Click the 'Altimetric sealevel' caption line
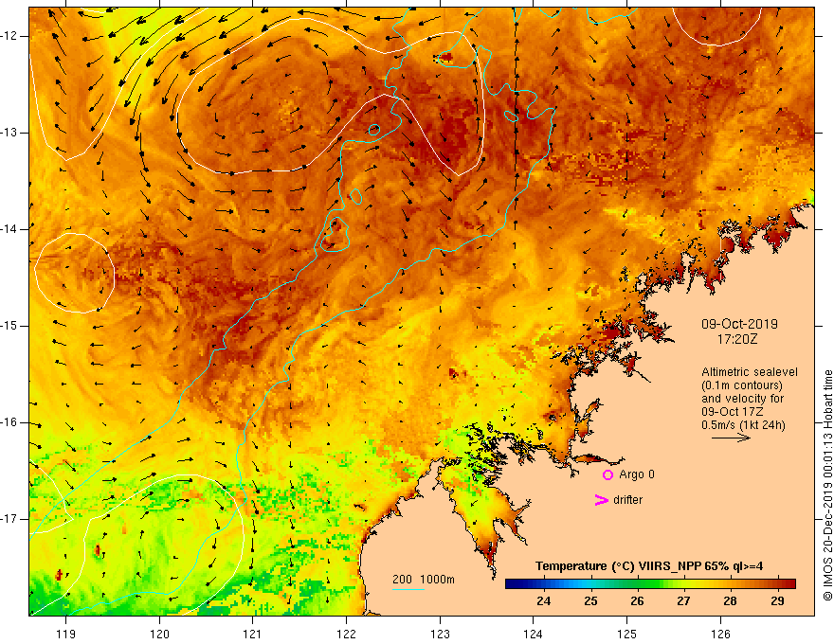This screenshot has height=644, width=834. [750, 372]
